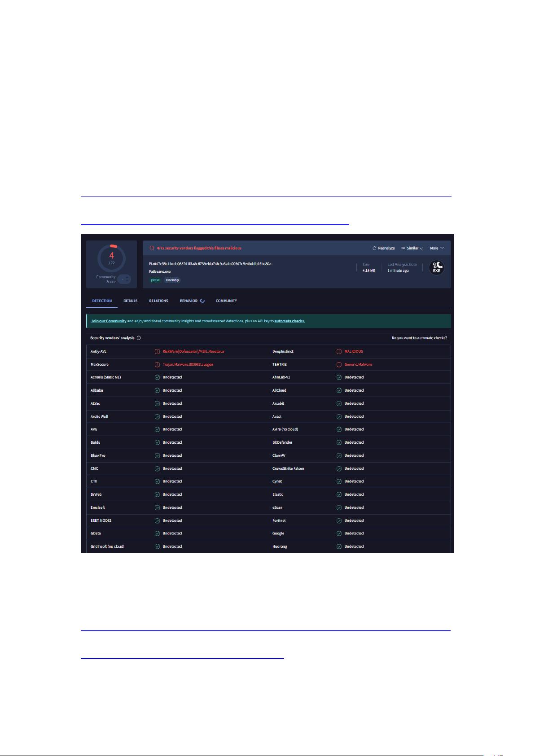This screenshot has width=535, height=756.
Task: Click the Undetected result for GData
Action: tap(172, 533)
